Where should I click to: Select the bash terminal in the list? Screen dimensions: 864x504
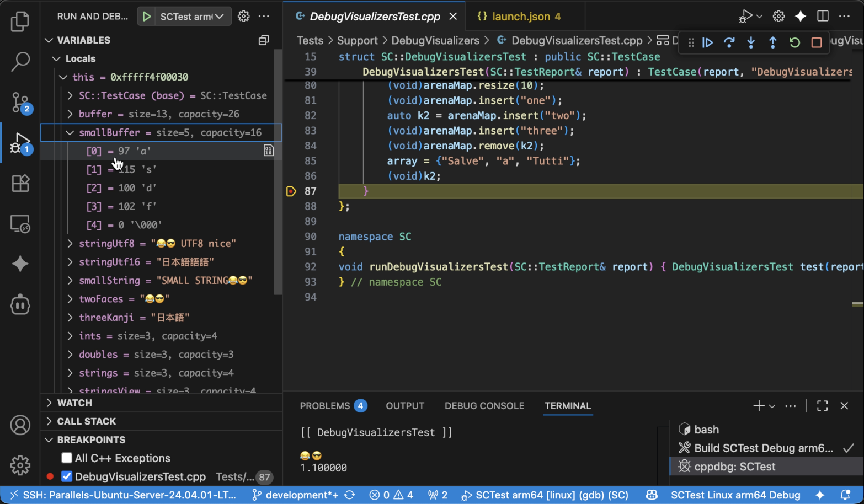(706, 430)
